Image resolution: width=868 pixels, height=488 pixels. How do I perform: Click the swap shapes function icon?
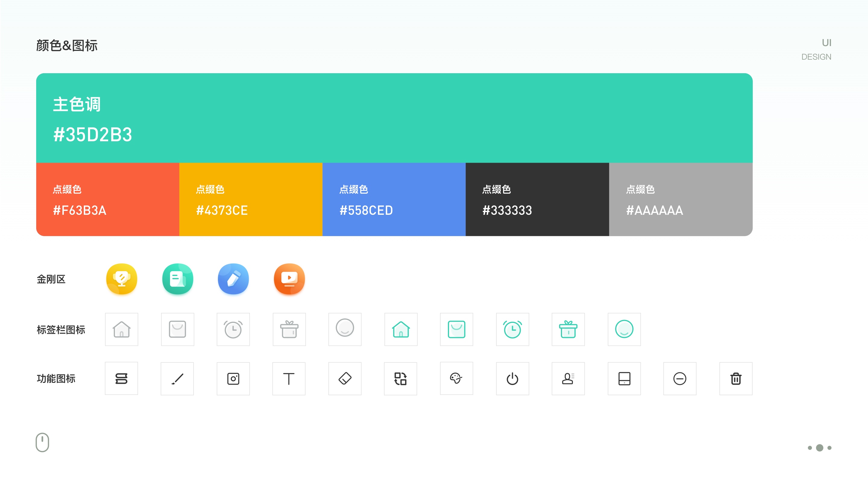pos(401,379)
